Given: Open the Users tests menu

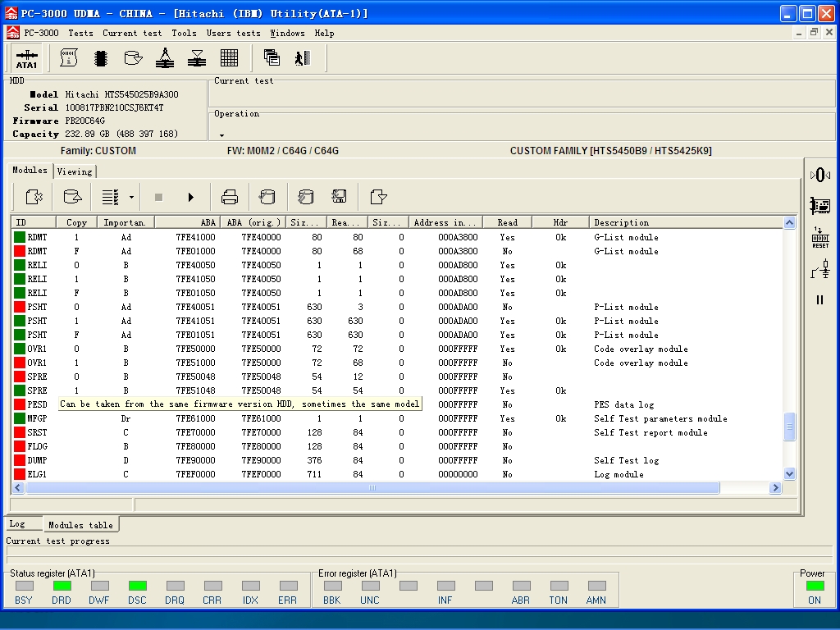Looking at the screenshot, I should pyautogui.click(x=234, y=33).
